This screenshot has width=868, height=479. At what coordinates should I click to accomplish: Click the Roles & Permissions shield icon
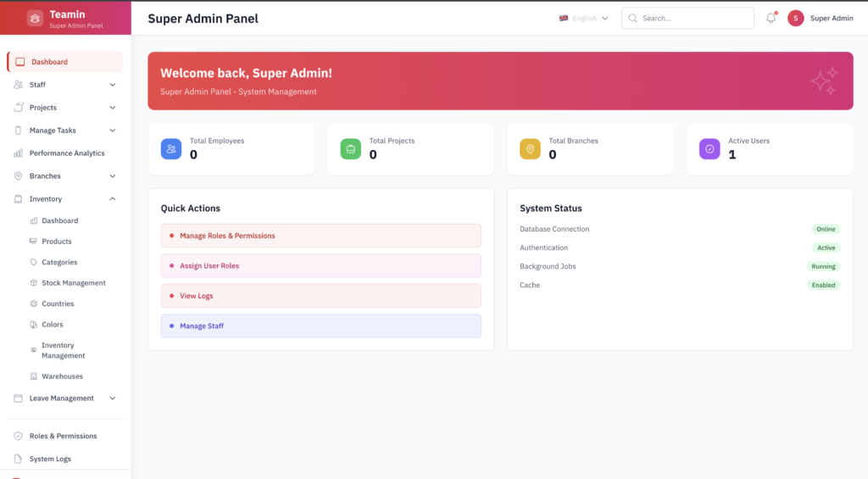[x=19, y=436]
